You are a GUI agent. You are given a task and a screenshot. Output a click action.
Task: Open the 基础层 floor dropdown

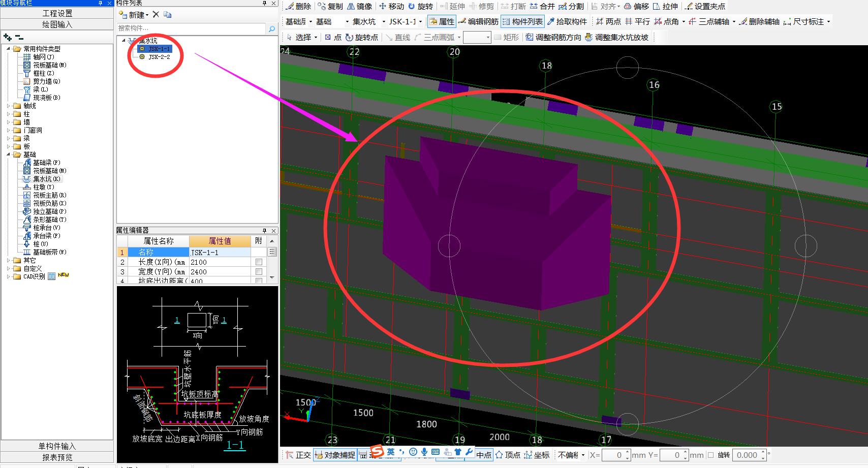pos(310,22)
